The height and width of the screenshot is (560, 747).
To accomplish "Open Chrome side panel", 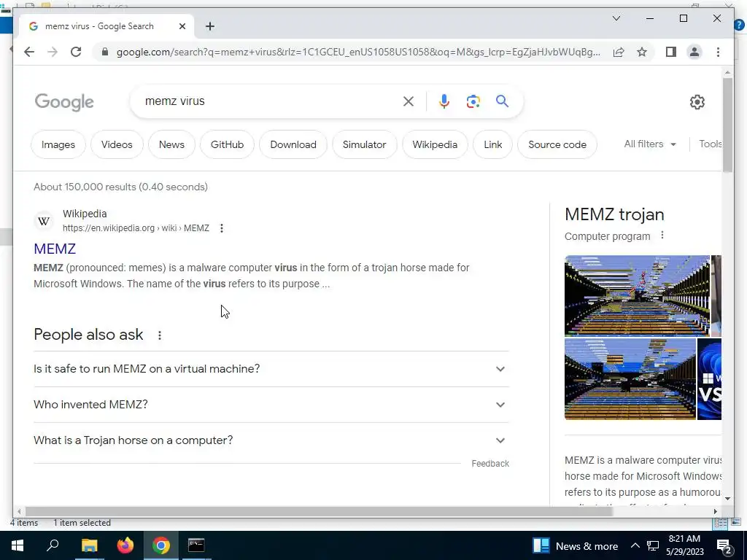I will coord(671,52).
